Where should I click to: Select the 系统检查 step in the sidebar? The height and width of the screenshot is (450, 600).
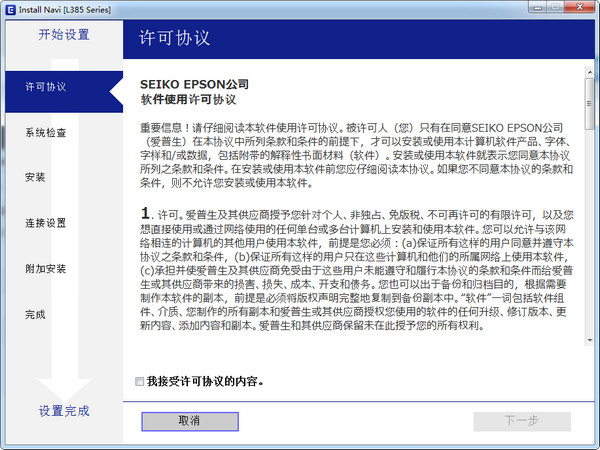pos(46,133)
